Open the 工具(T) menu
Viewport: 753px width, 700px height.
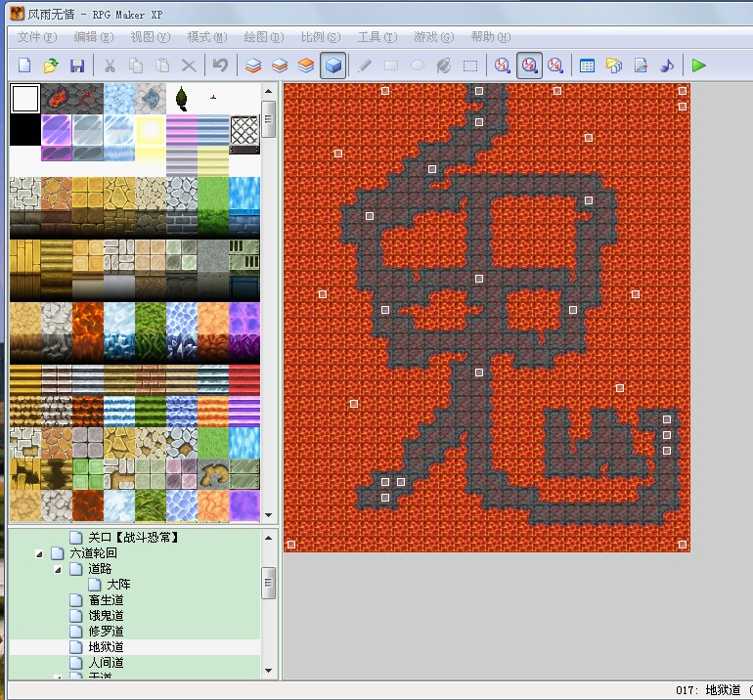377,37
